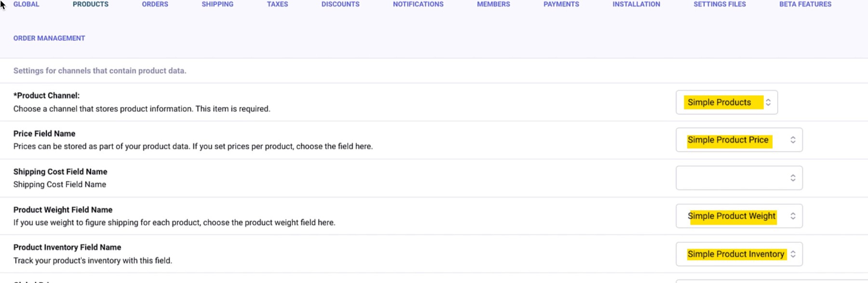This screenshot has width=868, height=283.
Task: Click the chevron icon on Simple Product Inventory
Action: (794, 254)
